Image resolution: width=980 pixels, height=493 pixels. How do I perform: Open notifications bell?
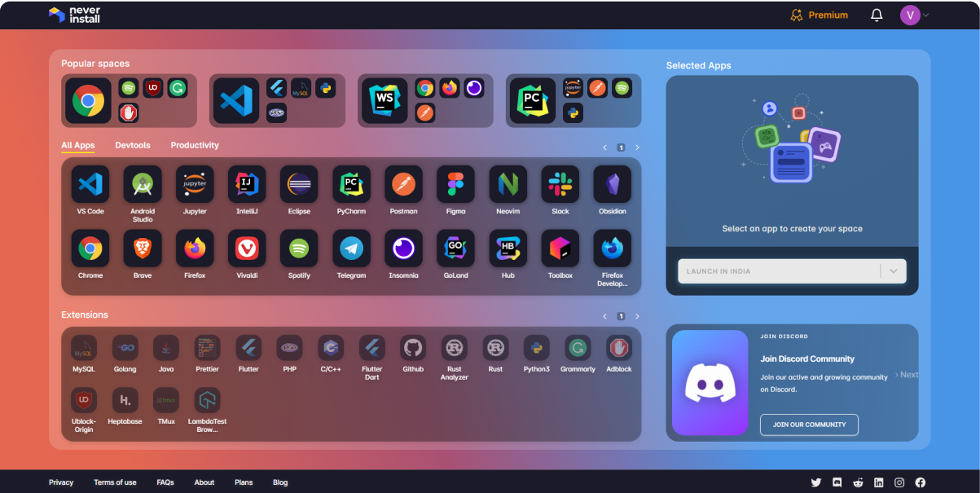click(x=877, y=15)
